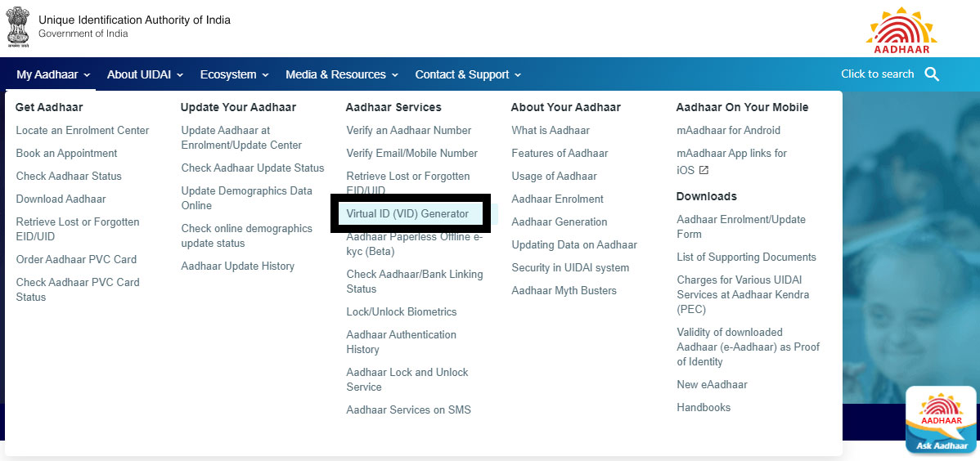This screenshot has width=980, height=461.
Task: Expand the About UIDAI dropdown
Action: 145,74
